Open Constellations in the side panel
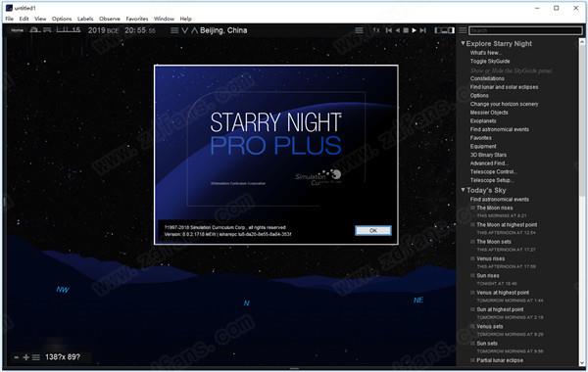Image resolution: width=588 pixels, height=372 pixels. pyautogui.click(x=487, y=78)
